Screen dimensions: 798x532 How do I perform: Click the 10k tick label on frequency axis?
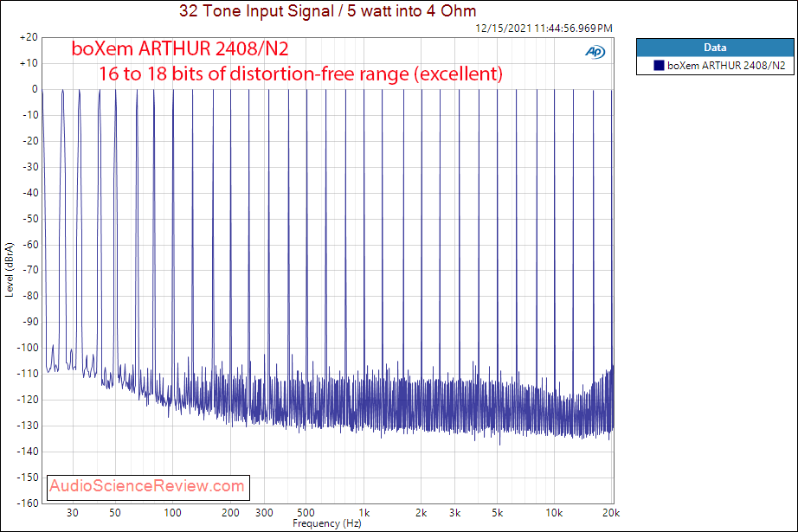point(554,513)
